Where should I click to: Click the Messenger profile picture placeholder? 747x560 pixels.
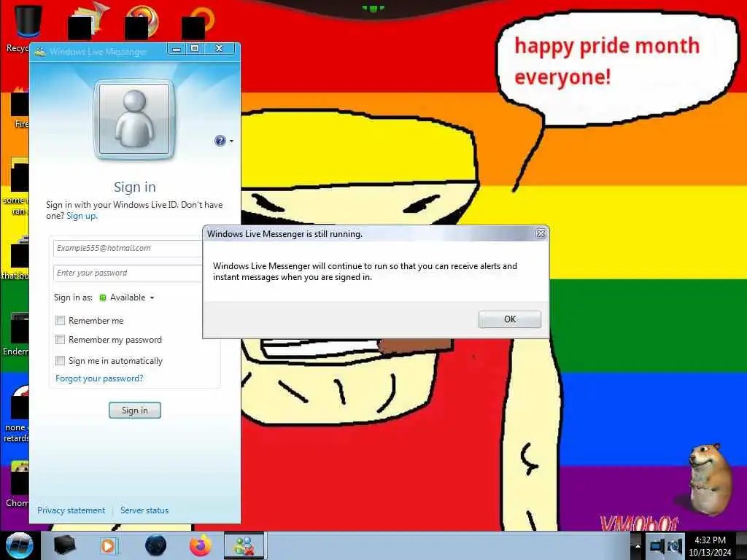point(134,119)
